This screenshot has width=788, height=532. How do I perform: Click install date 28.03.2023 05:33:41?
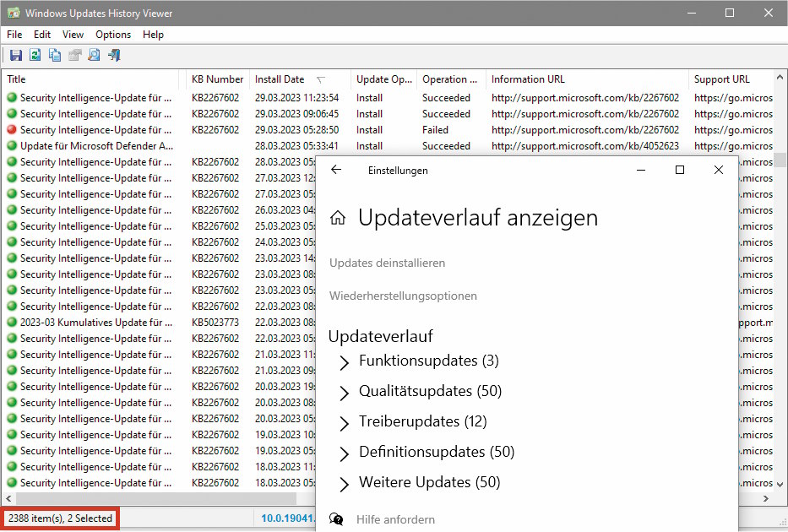296,146
